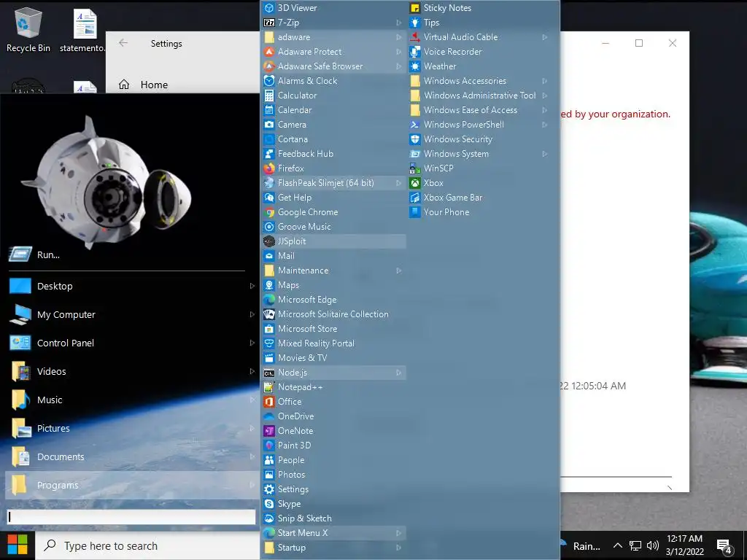Open Windows Administrative Tools folder
This screenshot has width=747, height=560.
[479, 96]
